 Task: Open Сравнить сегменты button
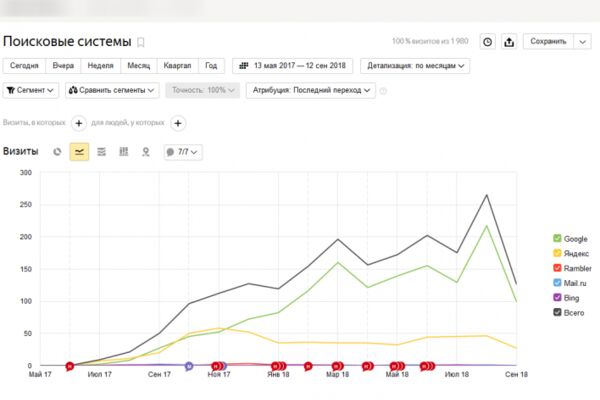(112, 90)
